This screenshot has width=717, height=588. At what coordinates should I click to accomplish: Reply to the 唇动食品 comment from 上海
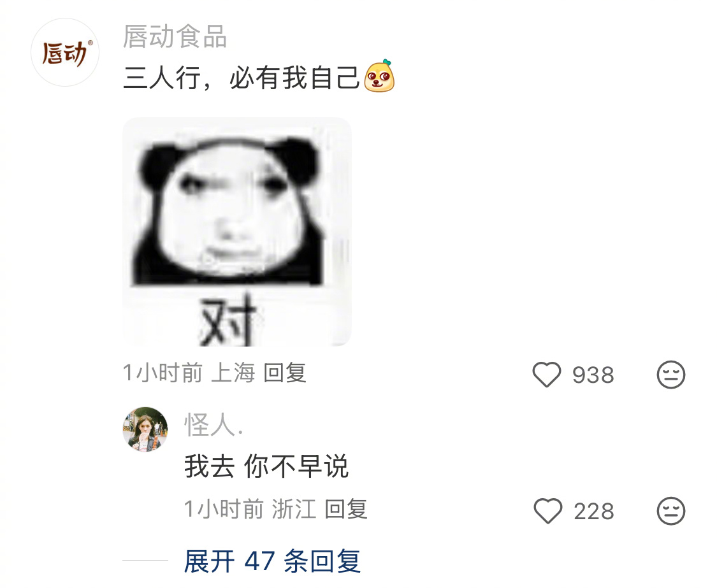pos(285,373)
